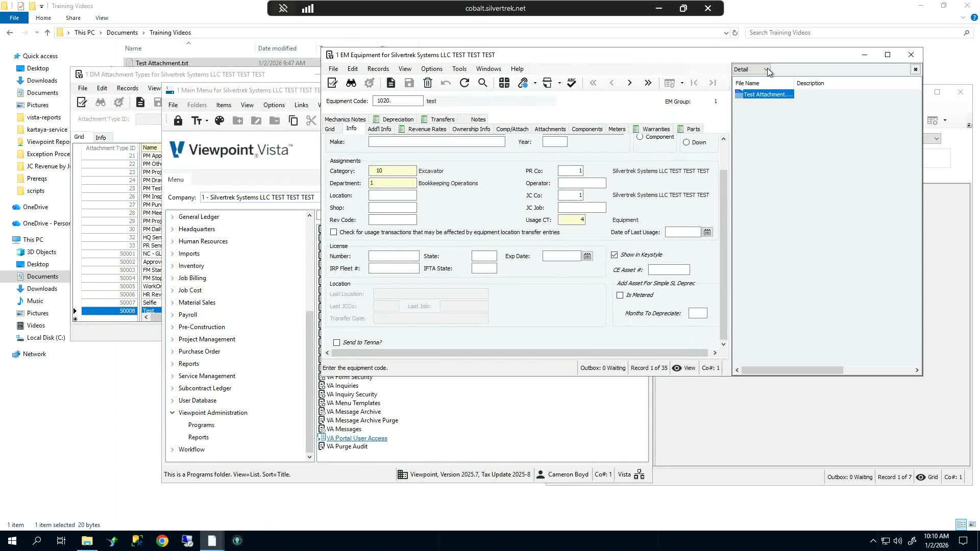Open VA Portal User Access link
The height and width of the screenshot is (551, 980).
pos(357,438)
